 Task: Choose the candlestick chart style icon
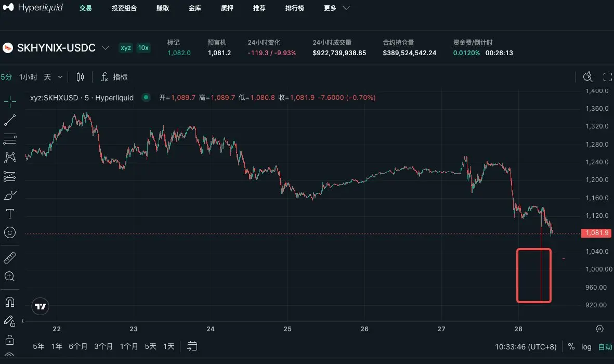80,77
